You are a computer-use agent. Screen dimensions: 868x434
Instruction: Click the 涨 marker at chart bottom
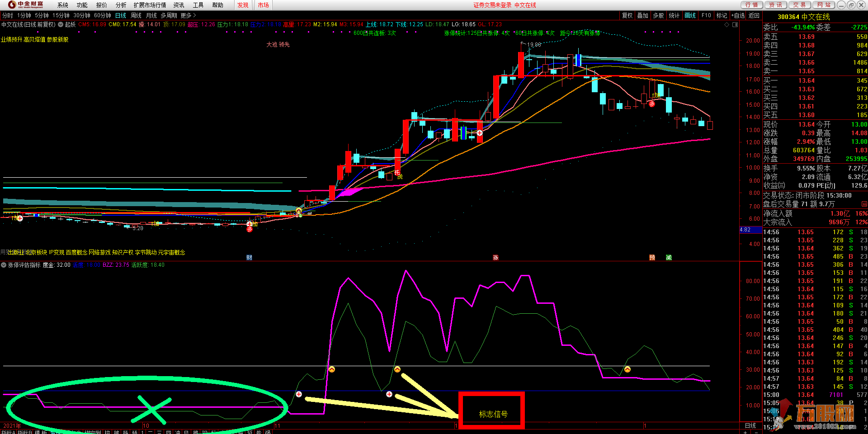pyautogui.click(x=495, y=257)
